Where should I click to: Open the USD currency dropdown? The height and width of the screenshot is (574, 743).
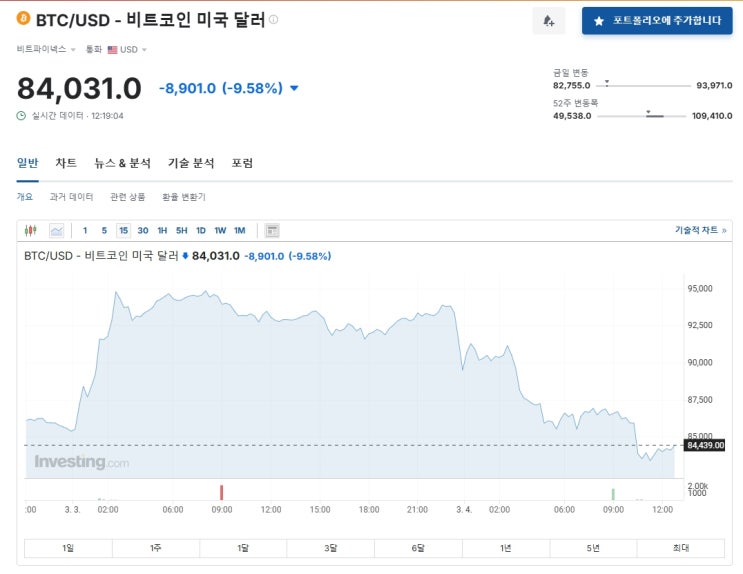tap(131, 49)
